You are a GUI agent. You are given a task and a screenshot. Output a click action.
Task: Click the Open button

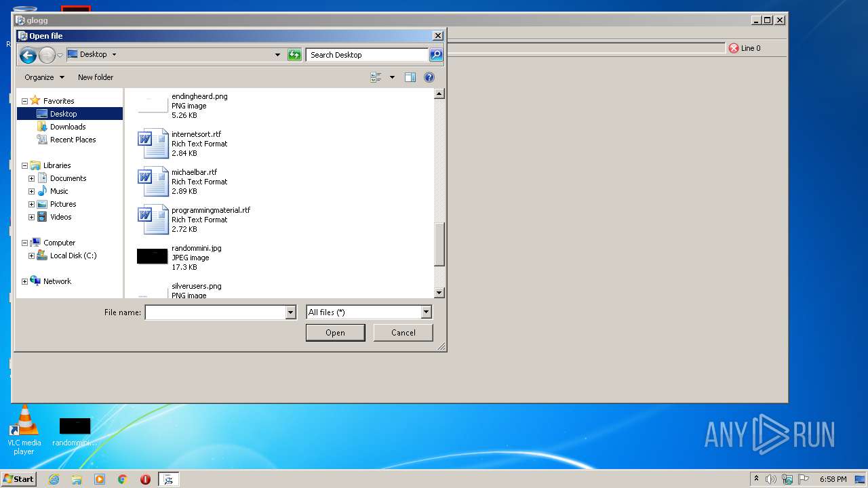(335, 333)
